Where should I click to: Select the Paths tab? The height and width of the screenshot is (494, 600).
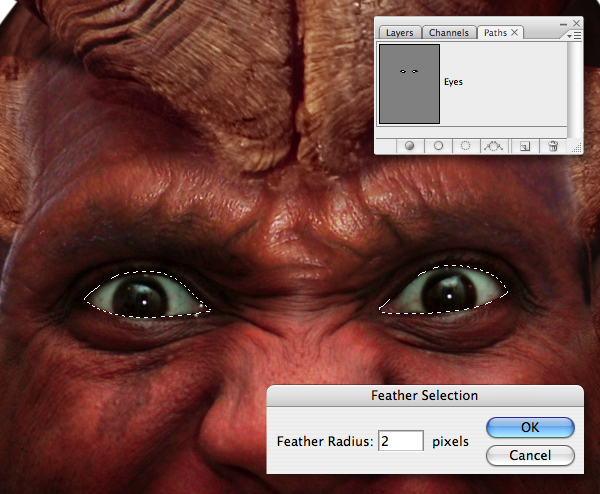pyautogui.click(x=495, y=33)
